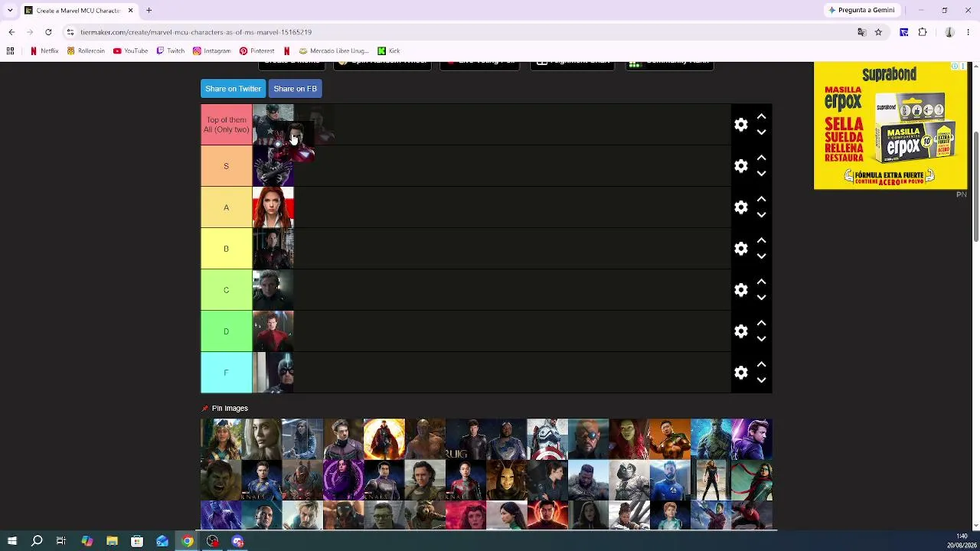View site information icon in address bar

[70, 32]
